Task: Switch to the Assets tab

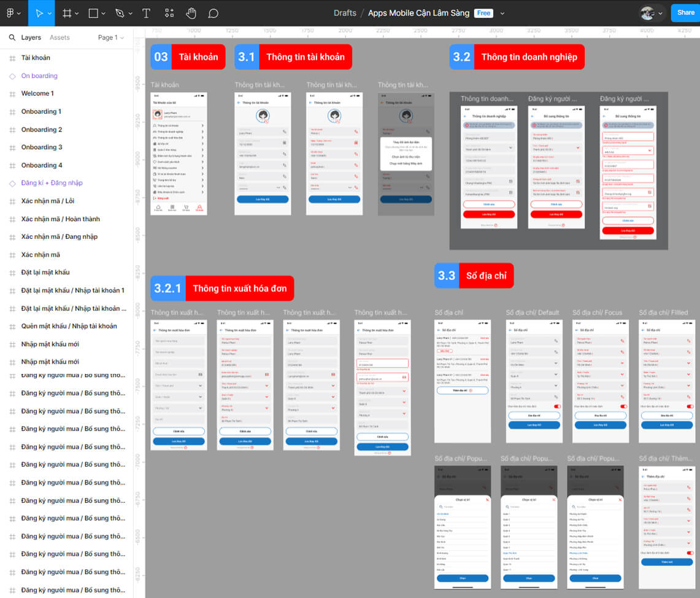Action: 60,37
